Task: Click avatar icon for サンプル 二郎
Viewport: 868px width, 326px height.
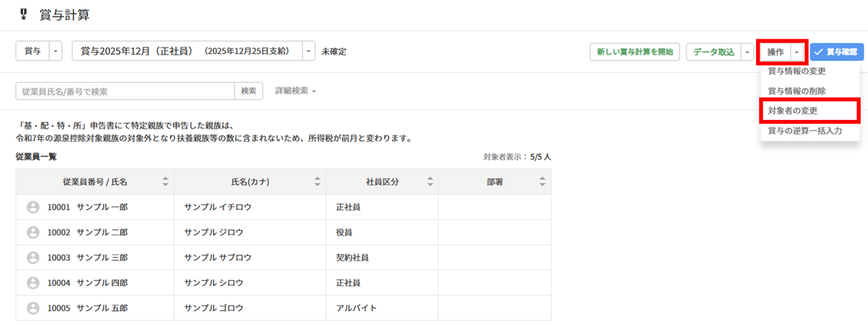Action: pyautogui.click(x=33, y=232)
